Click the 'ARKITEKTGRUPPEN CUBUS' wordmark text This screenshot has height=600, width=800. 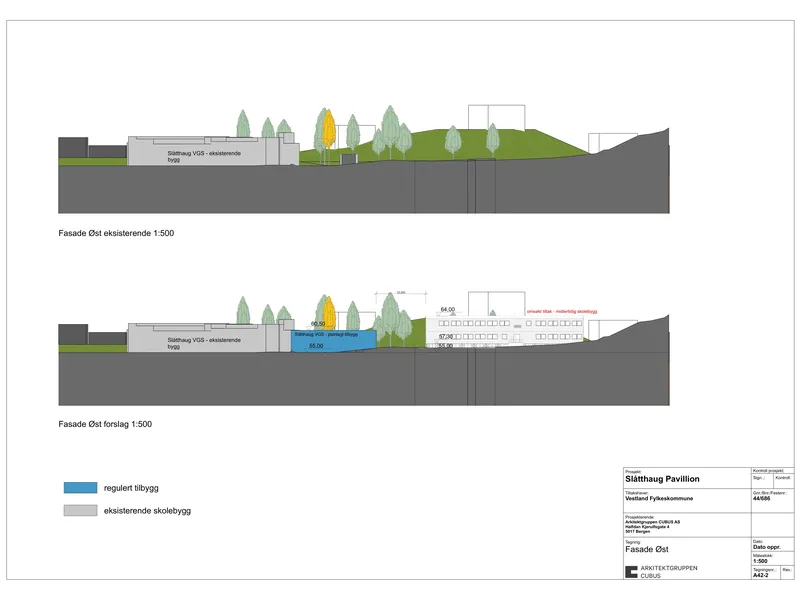669,572
